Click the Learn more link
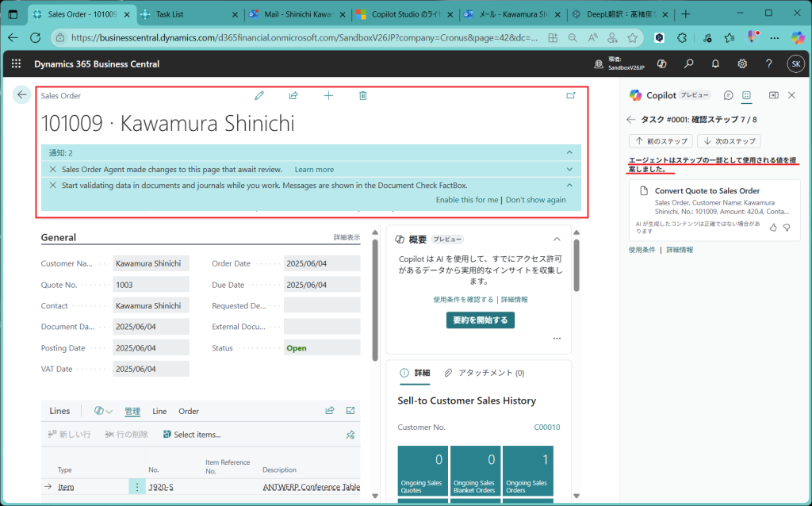812x506 pixels. 314,170
